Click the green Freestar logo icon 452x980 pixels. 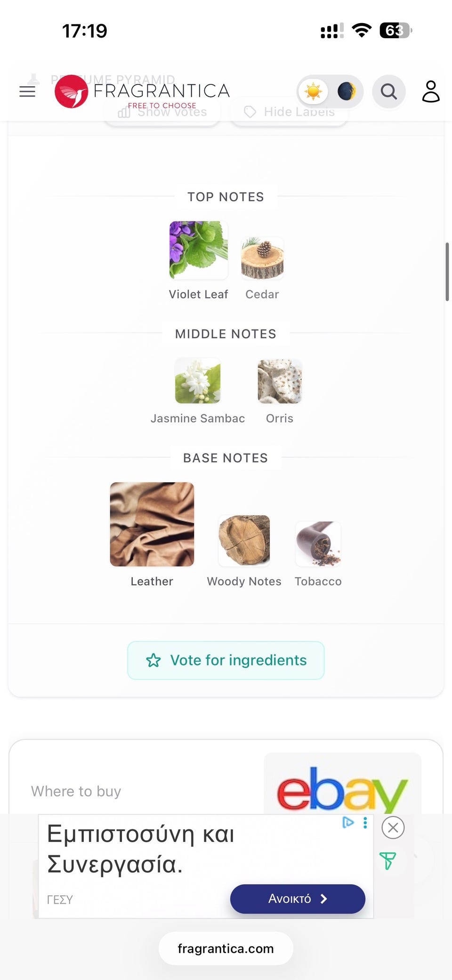tap(387, 861)
